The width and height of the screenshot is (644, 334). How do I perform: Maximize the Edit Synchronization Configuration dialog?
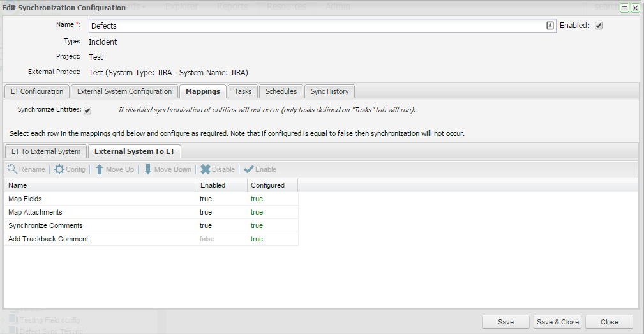(x=625, y=8)
